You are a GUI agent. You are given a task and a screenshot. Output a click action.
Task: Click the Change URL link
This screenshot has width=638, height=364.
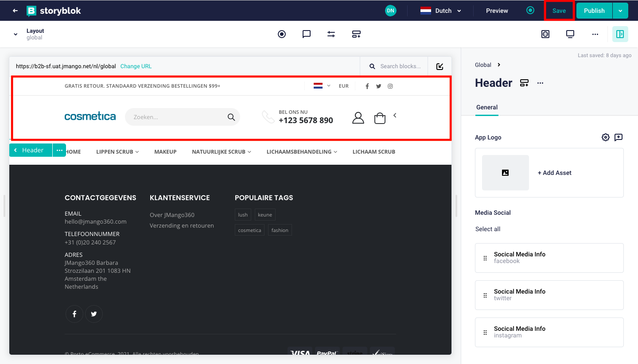tap(136, 66)
